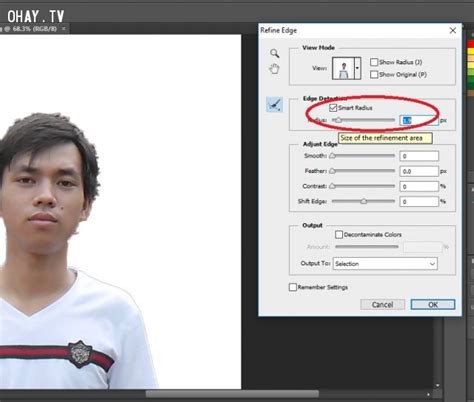
Task: Close the document tab with the x
Action: [63, 29]
